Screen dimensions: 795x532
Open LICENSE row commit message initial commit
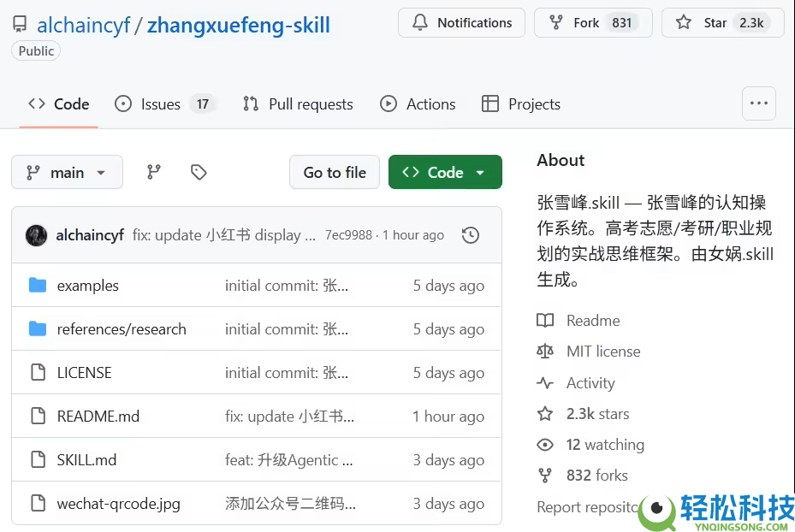(x=287, y=373)
